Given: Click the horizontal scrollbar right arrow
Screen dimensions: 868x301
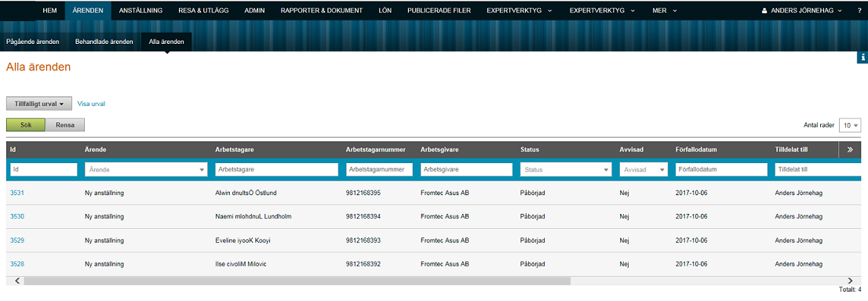Looking at the screenshot, I should (x=850, y=281).
